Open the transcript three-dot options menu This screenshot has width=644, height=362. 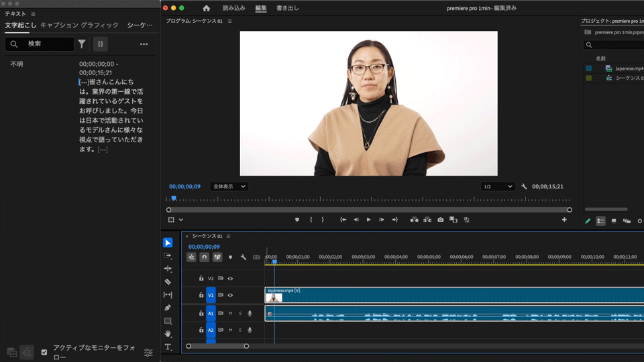pos(144,44)
